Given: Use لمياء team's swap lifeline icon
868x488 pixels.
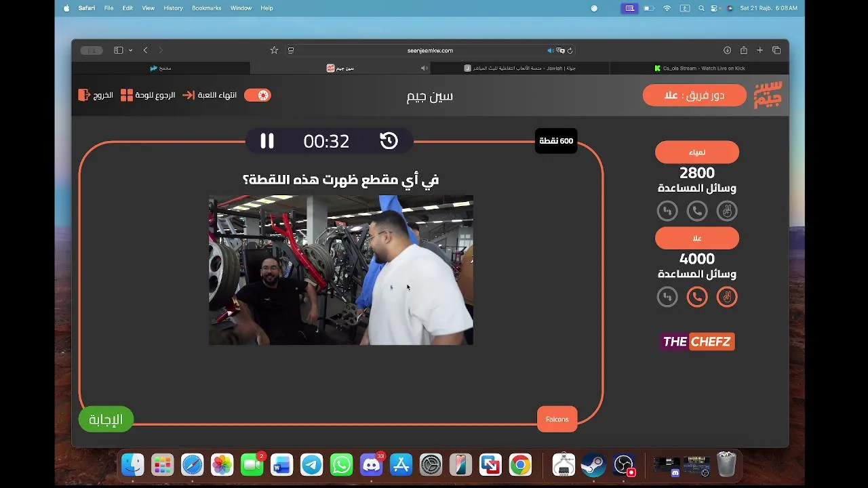Looking at the screenshot, I should (x=667, y=211).
